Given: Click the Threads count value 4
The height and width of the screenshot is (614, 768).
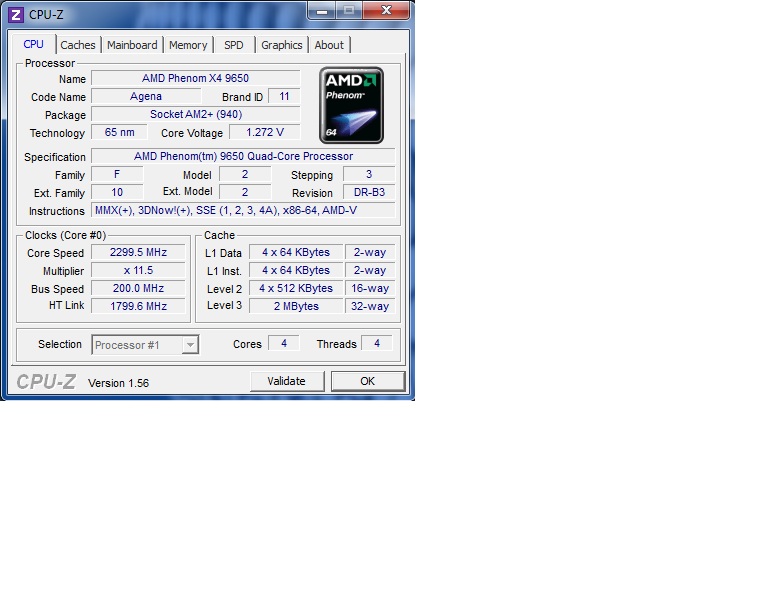Looking at the screenshot, I should (x=377, y=344).
